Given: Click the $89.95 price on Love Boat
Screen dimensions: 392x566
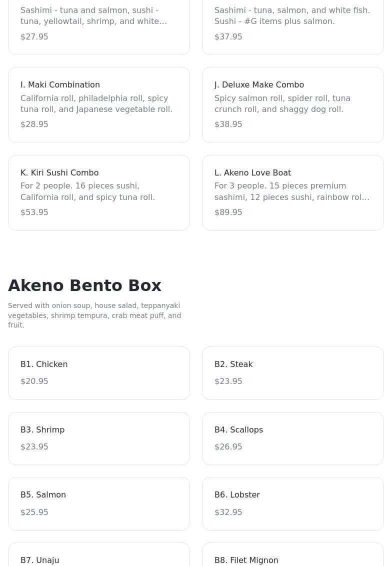Looking at the screenshot, I should pos(228,212).
